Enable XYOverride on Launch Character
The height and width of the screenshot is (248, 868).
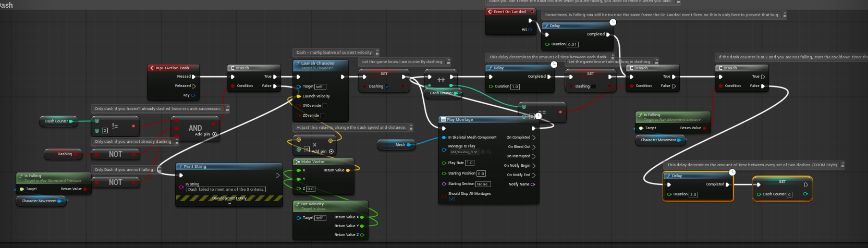point(324,106)
